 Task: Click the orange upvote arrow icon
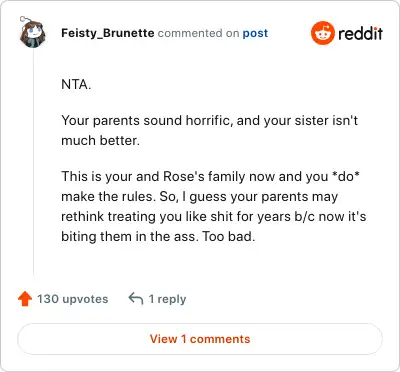tap(25, 299)
